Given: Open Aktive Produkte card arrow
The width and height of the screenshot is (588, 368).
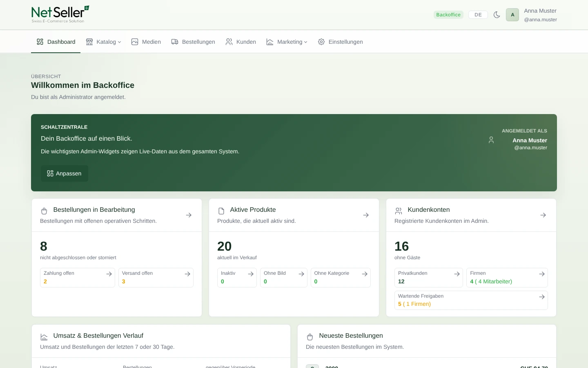Looking at the screenshot, I should tap(366, 215).
